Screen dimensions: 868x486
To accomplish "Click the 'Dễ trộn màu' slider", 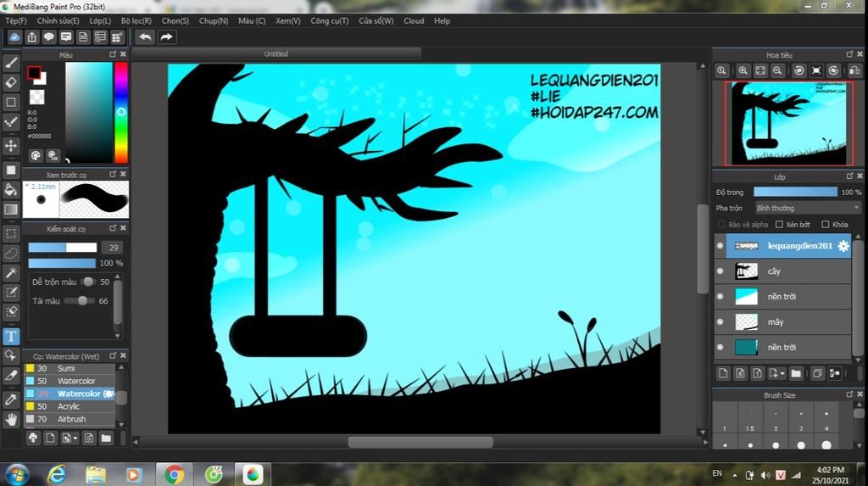I will tap(87, 282).
